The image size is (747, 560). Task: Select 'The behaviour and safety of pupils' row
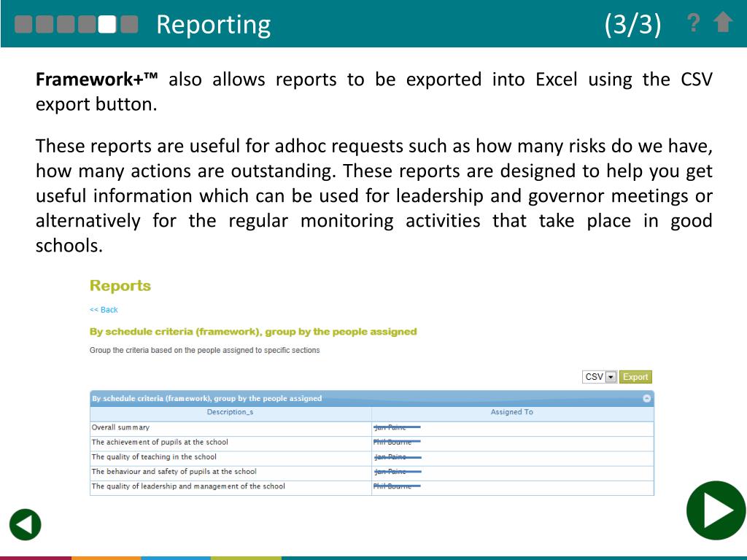tap(371, 472)
